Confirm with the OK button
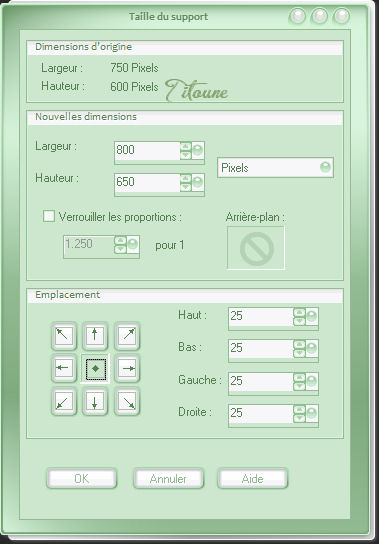Screen dimensions: 379x544 [82, 479]
